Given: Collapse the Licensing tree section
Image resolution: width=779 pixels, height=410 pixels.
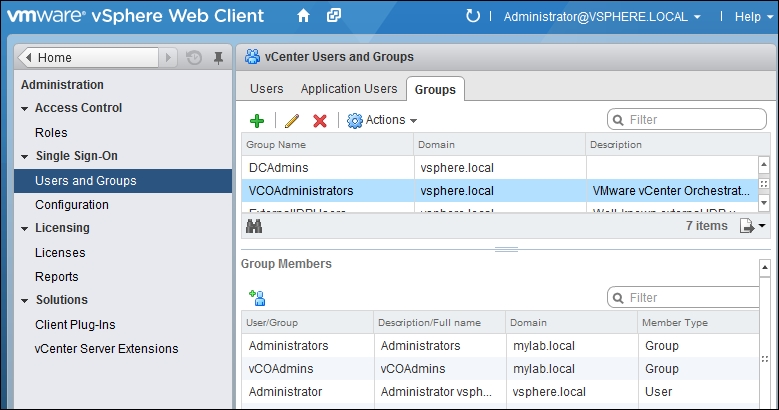Looking at the screenshot, I should point(24,229).
